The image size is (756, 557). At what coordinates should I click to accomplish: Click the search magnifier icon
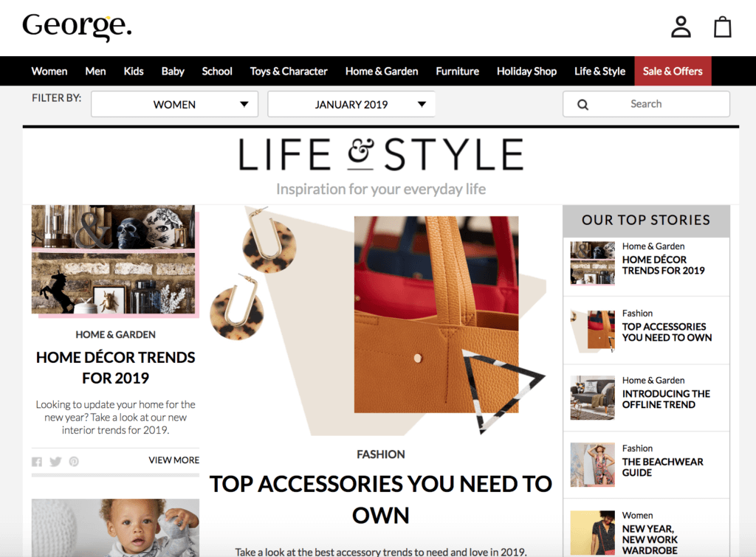pos(583,105)
